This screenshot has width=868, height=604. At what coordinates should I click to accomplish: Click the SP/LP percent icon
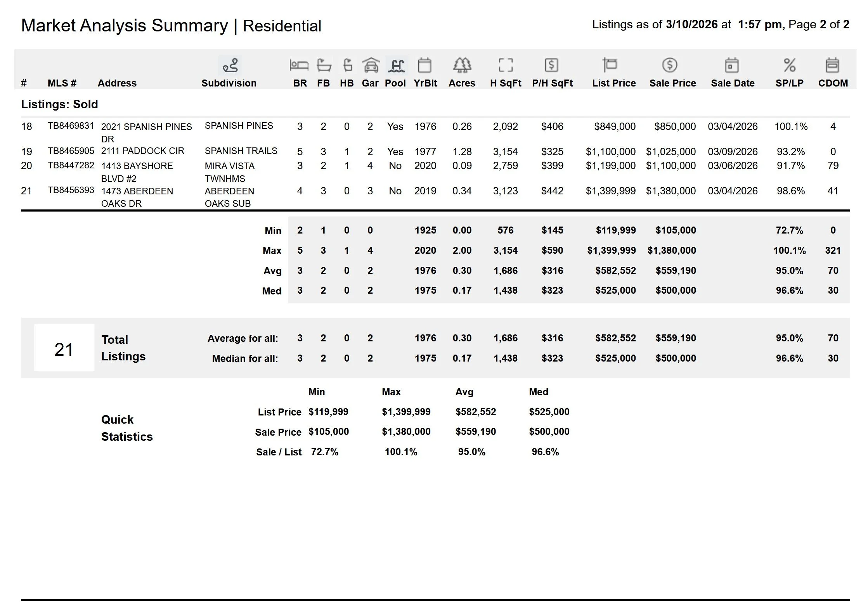[789, 65]
